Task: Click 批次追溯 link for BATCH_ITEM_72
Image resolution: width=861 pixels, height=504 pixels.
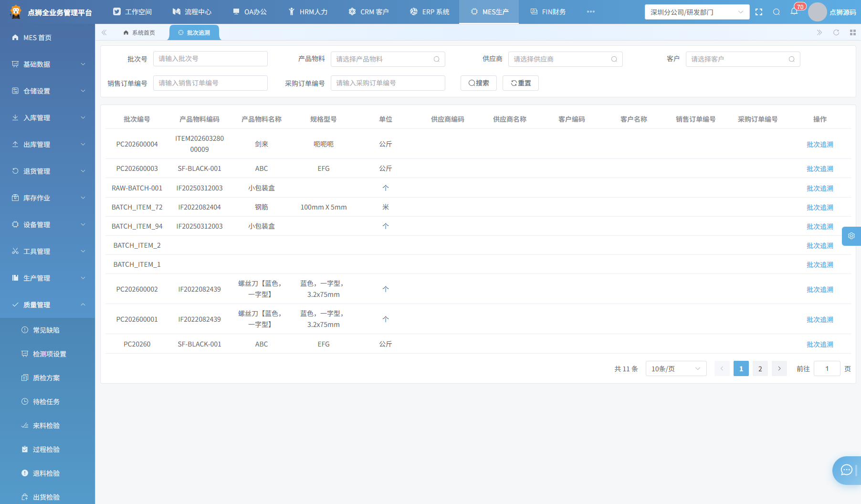Action: pyautogui.click(x=819, y=207)
